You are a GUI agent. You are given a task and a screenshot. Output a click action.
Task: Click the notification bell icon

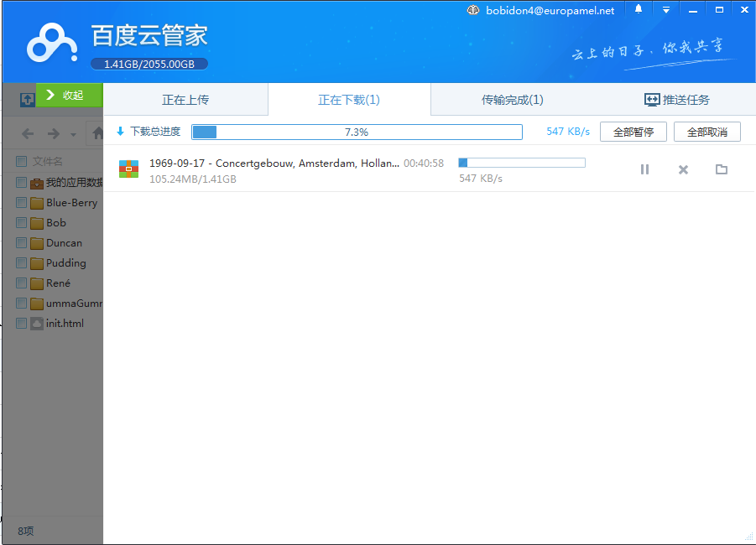click(x=639, y=10)
